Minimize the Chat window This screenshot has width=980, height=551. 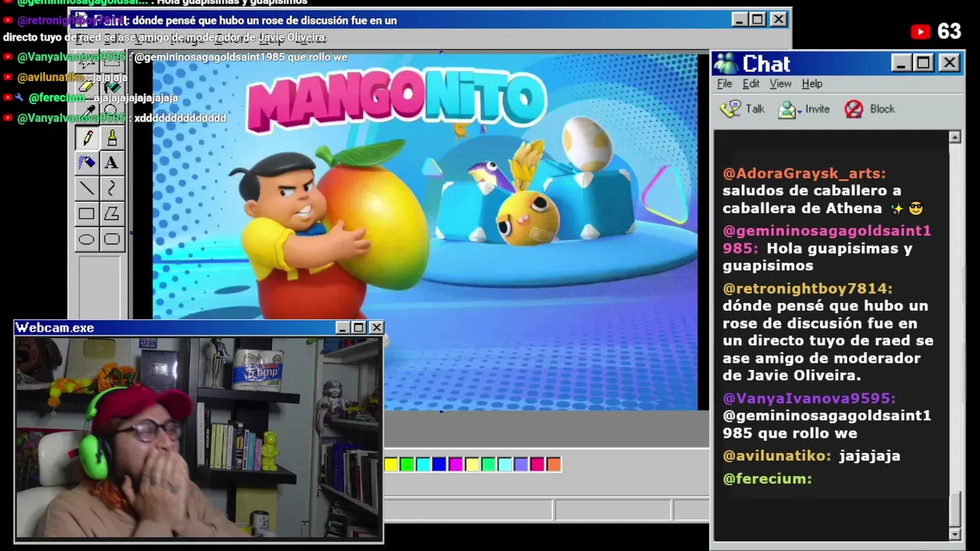901,63
